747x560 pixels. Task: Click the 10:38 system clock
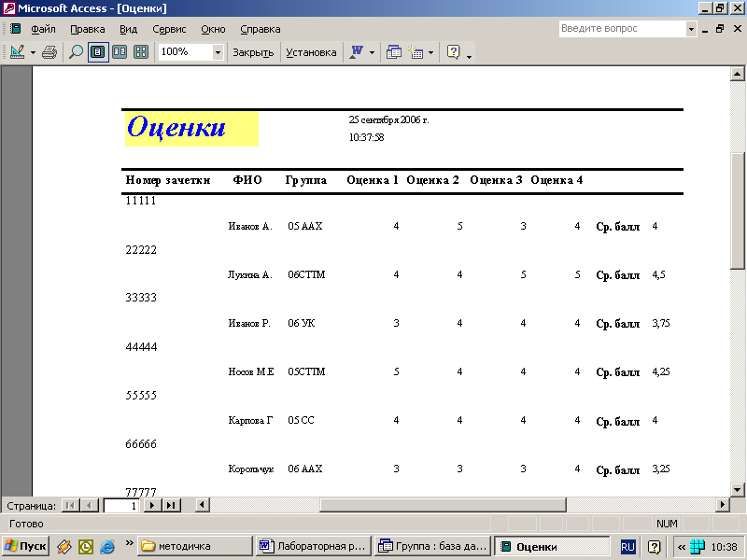pyautogui.click(x=725, y=547)
